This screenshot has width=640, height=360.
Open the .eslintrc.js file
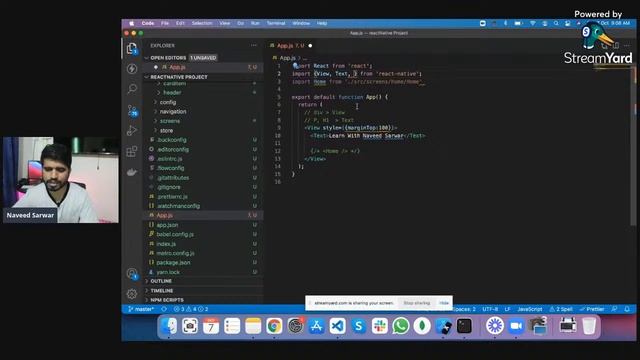[169, 159]
